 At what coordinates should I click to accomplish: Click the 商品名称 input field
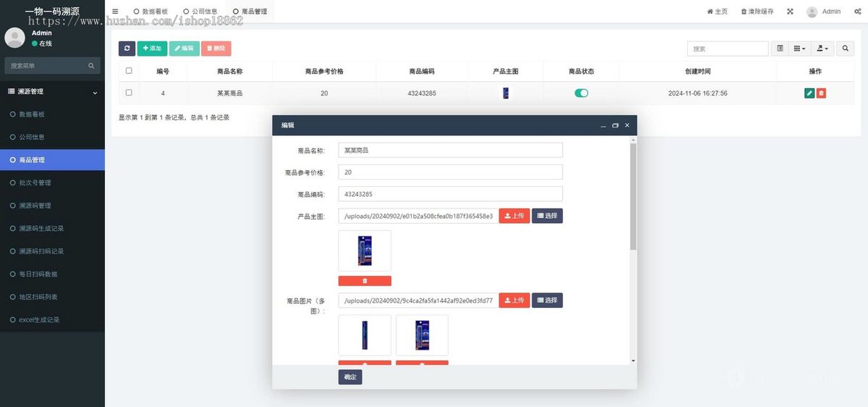coord(451,150)
